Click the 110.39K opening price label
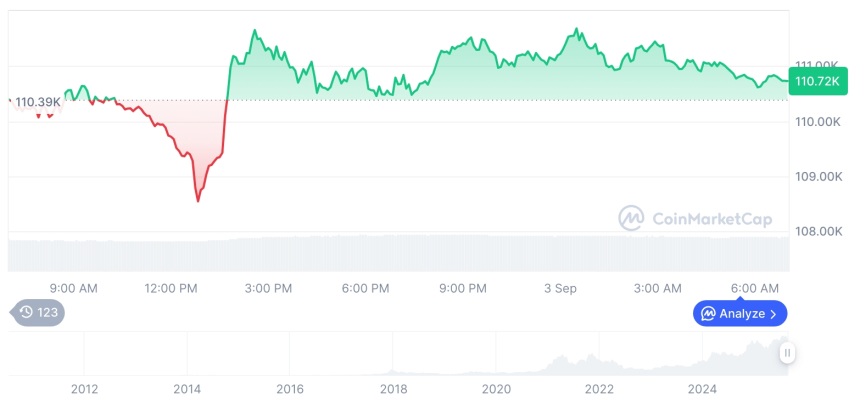Viewport: 860px width, 401px height. coord(38,102)
